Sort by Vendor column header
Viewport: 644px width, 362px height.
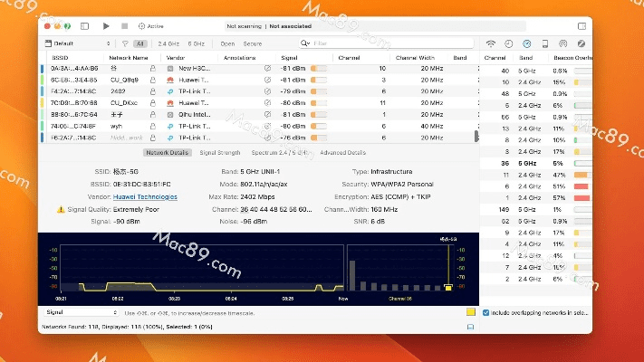pyautogui.click(x=176, y=58)
